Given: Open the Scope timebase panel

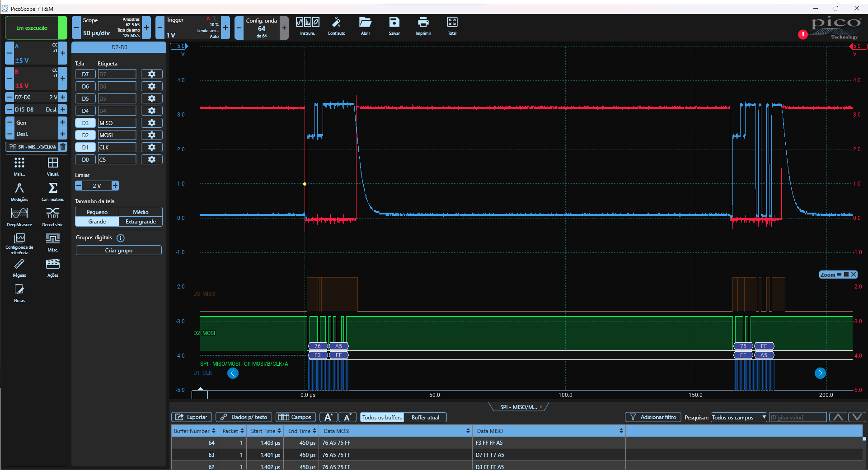Looking at the screenshot, I should tap(111, 28).
